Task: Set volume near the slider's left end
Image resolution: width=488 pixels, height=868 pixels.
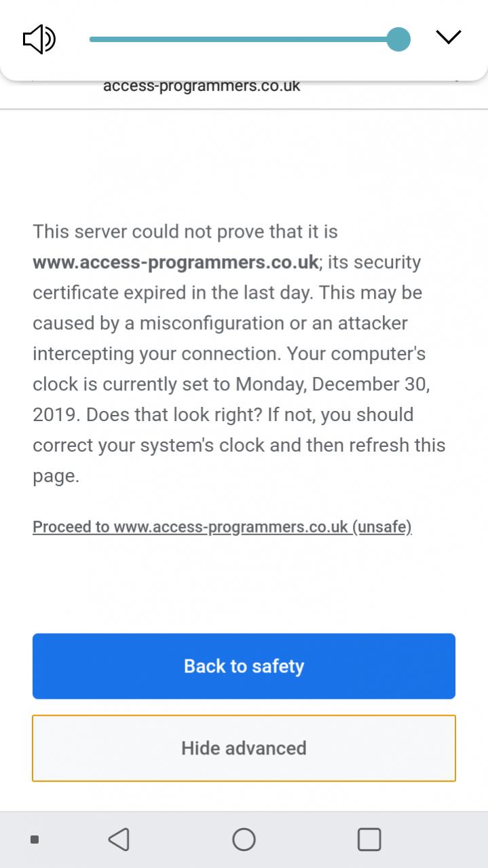Action: [102, 39]
